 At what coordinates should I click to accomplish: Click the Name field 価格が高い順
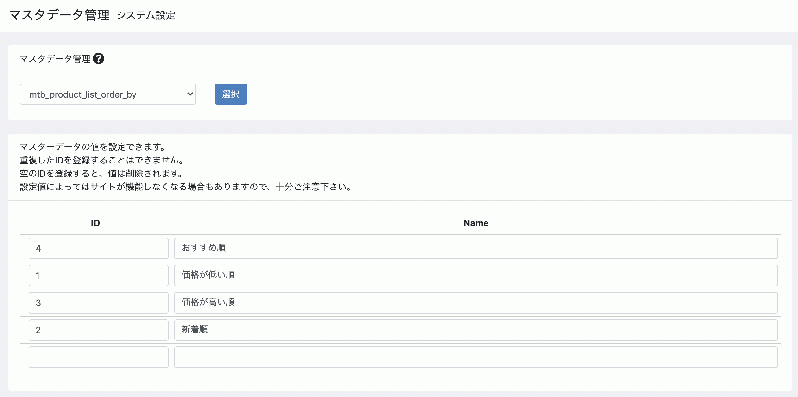pyautogui.click(x=476, y=303)
